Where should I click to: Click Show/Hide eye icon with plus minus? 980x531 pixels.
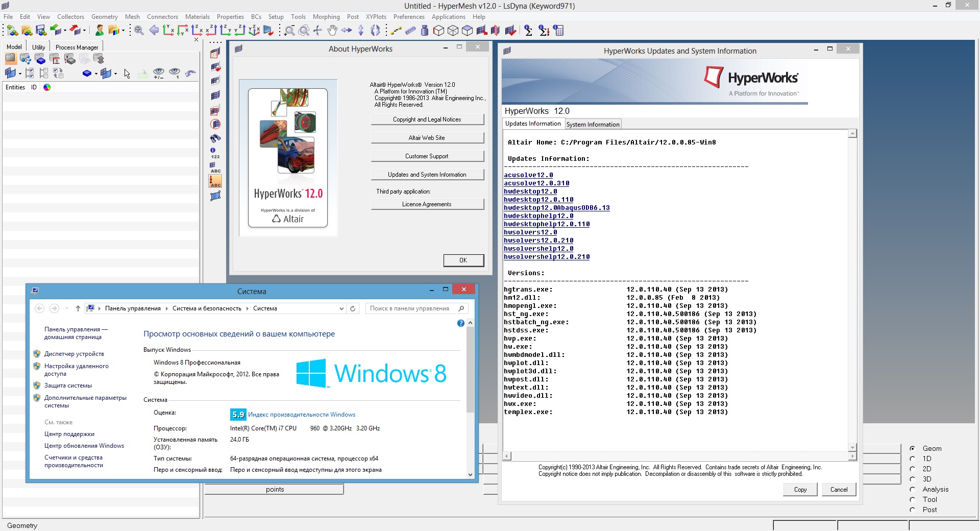(x=159, y=74)
